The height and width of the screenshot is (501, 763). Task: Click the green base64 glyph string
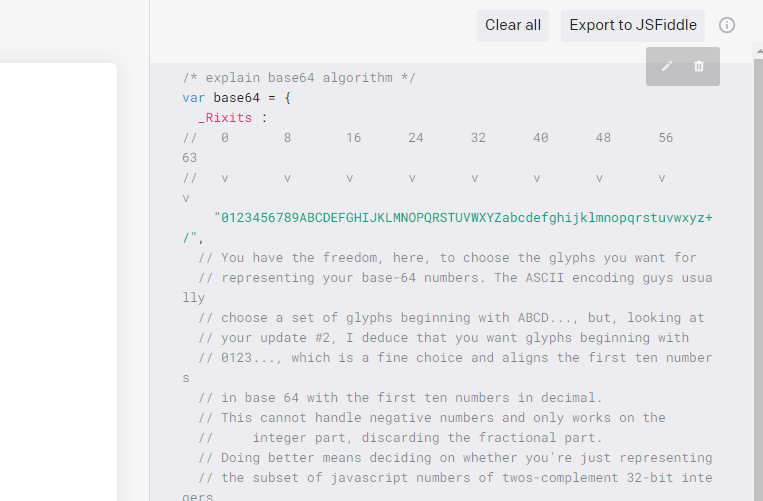tap(447, 228)
